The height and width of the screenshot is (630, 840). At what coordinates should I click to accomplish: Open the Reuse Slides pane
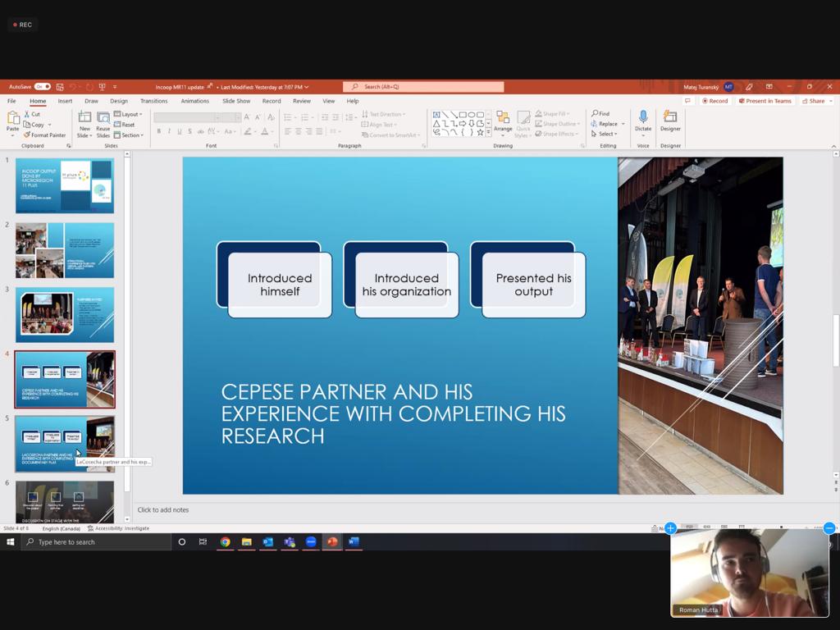(103, 125)
